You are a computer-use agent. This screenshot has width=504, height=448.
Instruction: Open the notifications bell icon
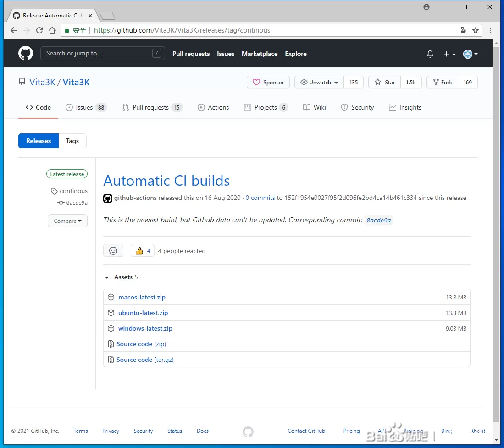(430, 54)
